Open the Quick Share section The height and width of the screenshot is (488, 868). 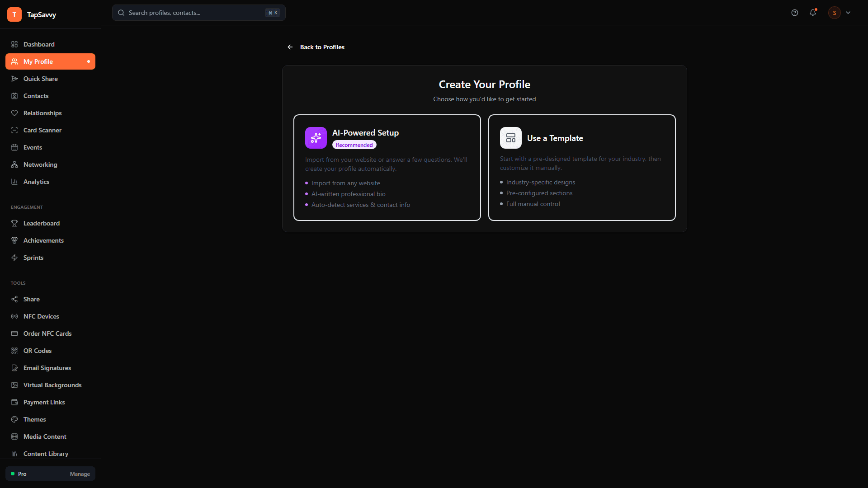[x=40, y=79]
